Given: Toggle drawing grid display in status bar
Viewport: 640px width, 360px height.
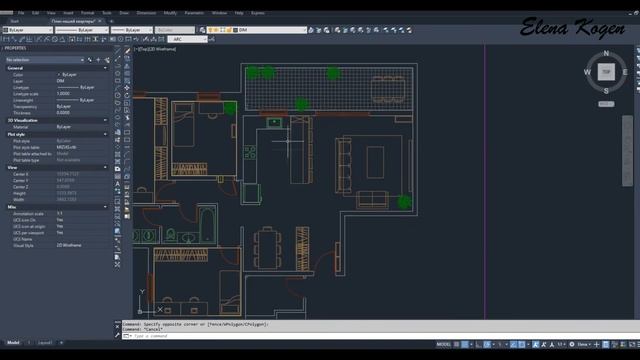Looking at the screenshot, I should point(457,344).
